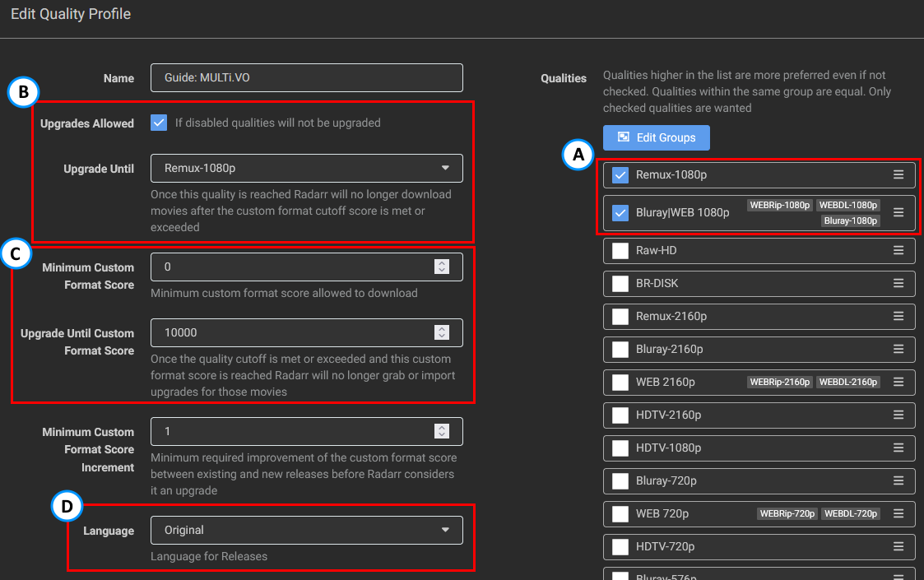The image size is (924, 580).
Task: Click the drag handle for Bluray-720p
Action: (x=898, y=480)
